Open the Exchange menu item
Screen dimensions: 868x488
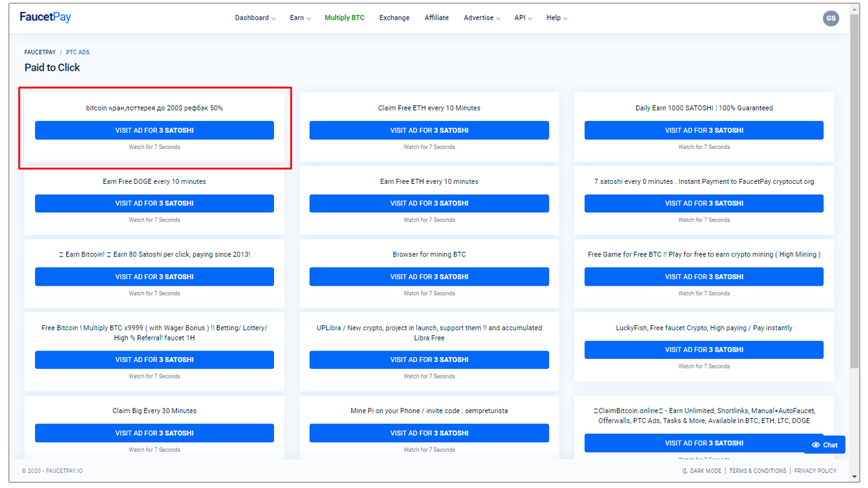[x=394, y=18]
